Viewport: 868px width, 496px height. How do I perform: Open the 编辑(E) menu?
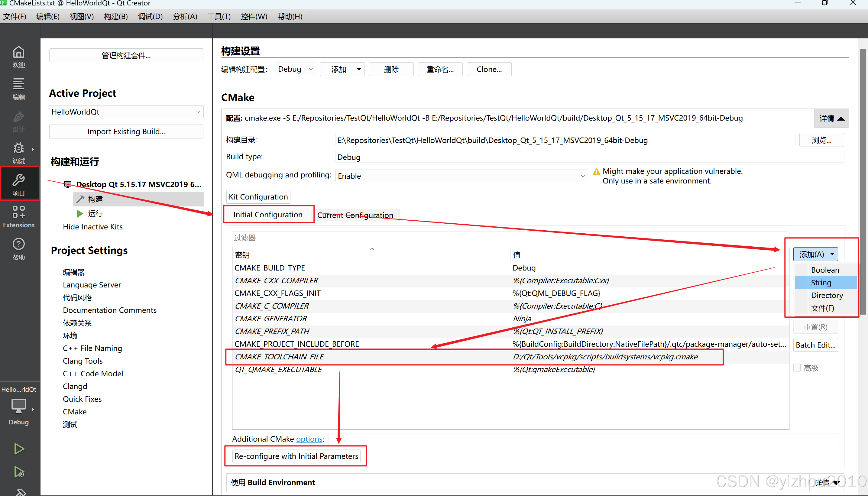click(48, 17)
